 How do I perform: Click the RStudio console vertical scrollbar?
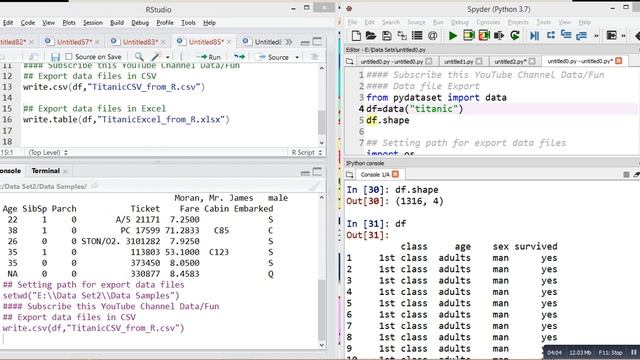(x=322, y=310)
